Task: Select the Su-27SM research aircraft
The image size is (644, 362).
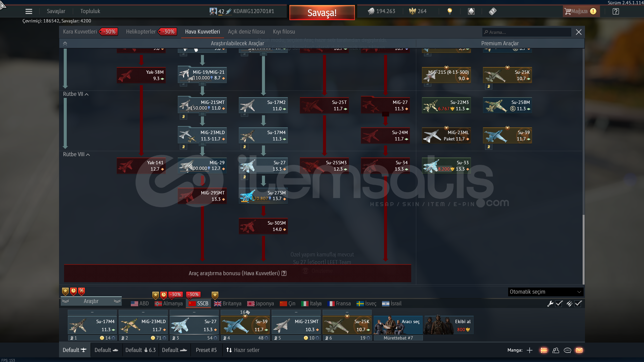Action: click(263, 196)
